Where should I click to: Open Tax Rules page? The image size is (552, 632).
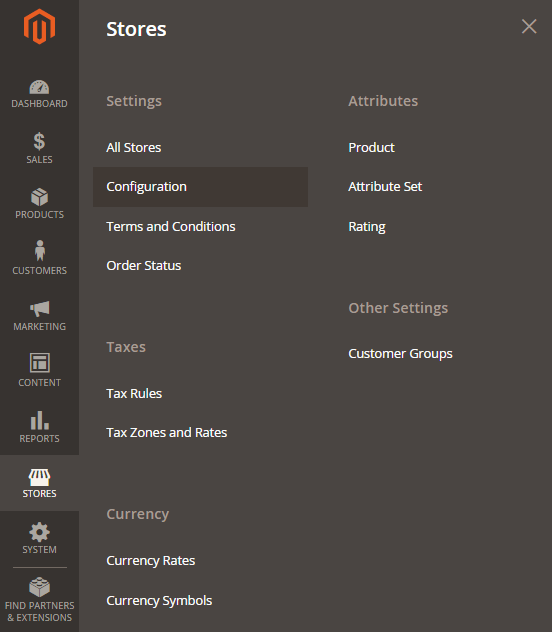134,393
